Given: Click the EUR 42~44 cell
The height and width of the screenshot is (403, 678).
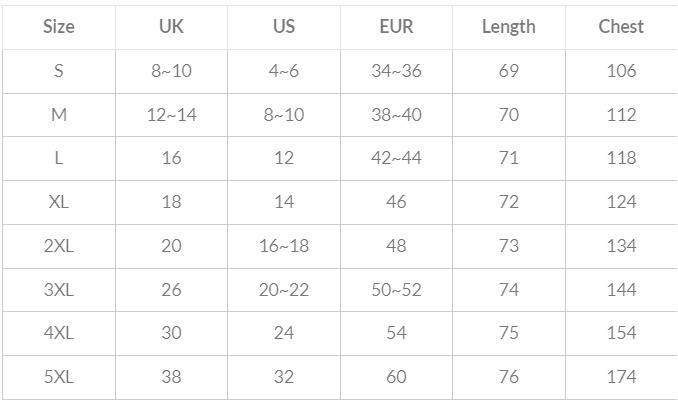Looking at the screenshot, I should coord(396,159).
